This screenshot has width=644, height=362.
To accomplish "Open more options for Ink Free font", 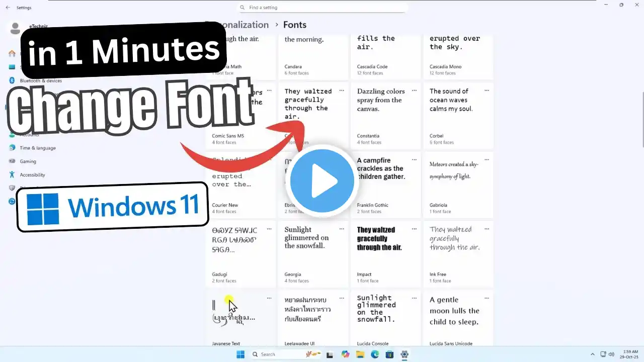I will click(x=487, y=229).
